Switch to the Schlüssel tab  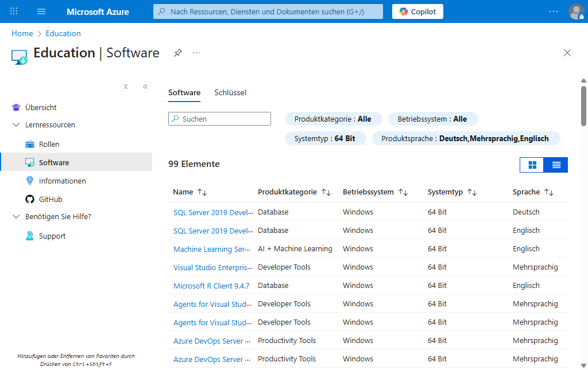pyautogui.click(x=230, y=92)
